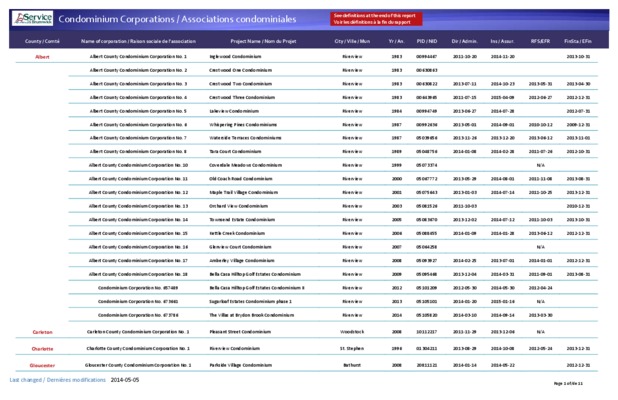Click the 'Crestwood Two Condominium' project name

[x=240, y=84]
